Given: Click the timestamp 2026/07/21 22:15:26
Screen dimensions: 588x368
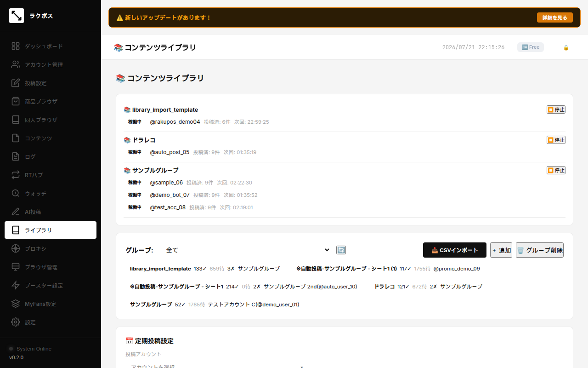Looking at the screenshot, I should pyautogui.click(x=473, y=47).
